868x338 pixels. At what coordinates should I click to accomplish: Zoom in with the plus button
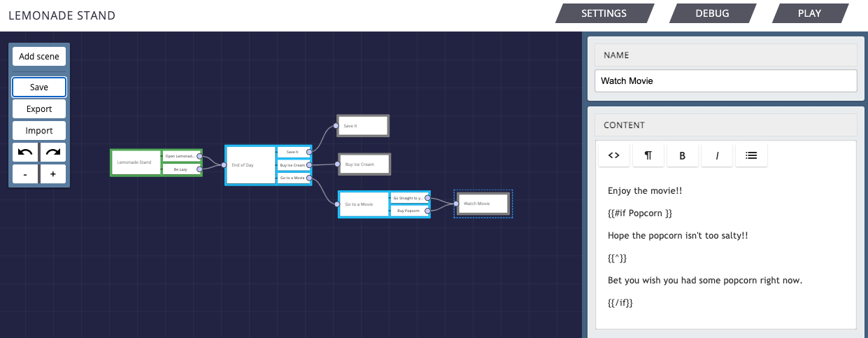pyautogui.click(x=53, y=174)
